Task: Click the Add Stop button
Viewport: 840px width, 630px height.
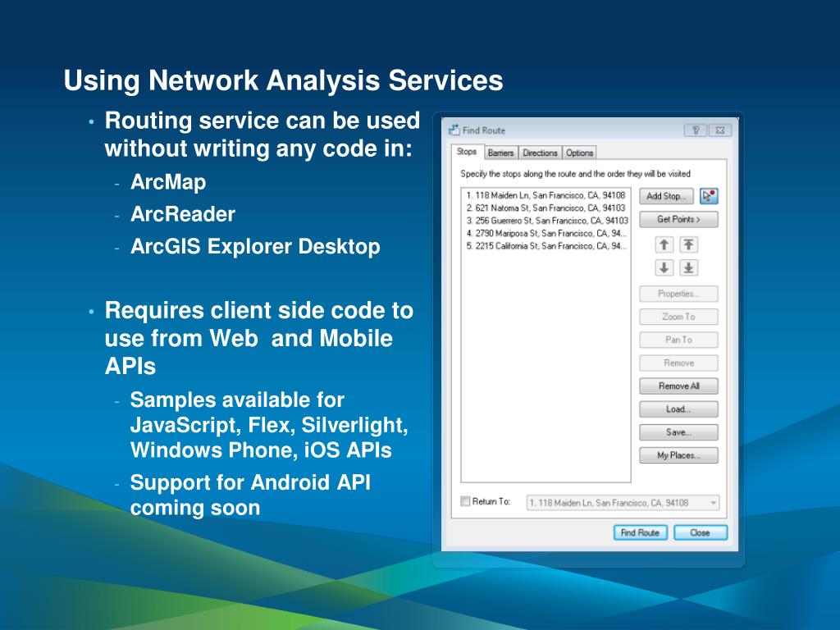Action: (666, 196)
